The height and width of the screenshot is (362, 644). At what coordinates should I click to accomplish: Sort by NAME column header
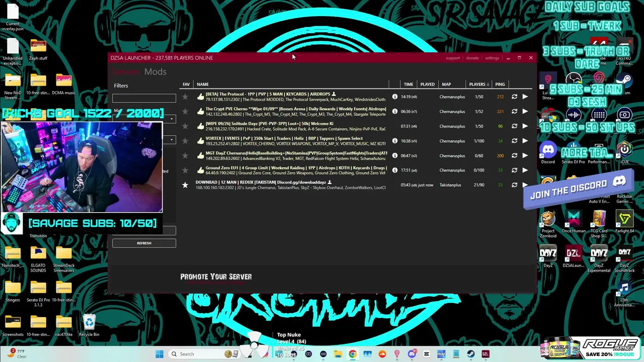(203, 84)
